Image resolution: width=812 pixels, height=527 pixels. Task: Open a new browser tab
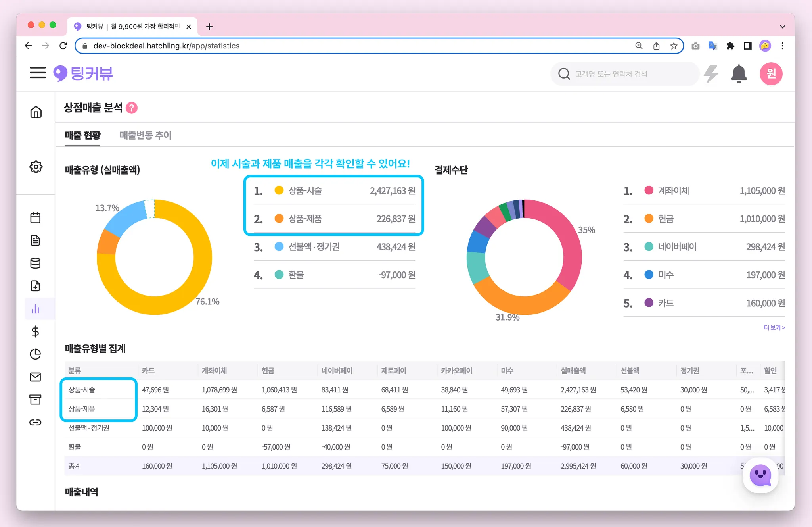click(x=209, y=27)
